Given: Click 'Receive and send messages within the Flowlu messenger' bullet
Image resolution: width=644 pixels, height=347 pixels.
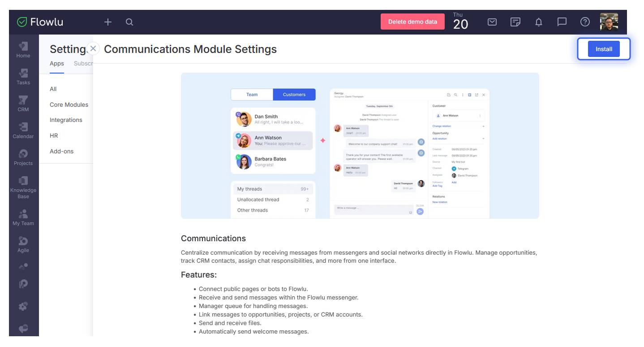Looking at the screenshot, I should pos(279,297).
